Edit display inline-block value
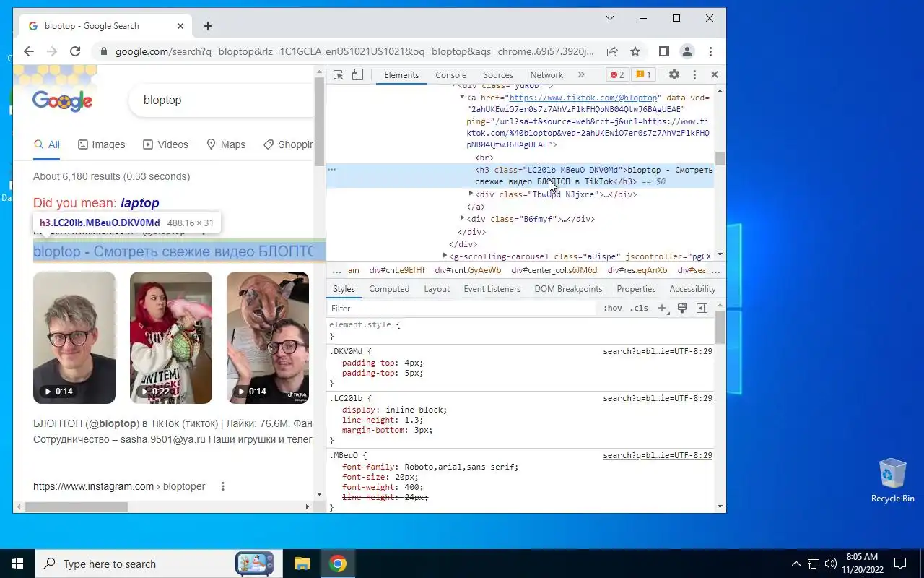This screenshot has width=924, height=578. pos(416,410)
